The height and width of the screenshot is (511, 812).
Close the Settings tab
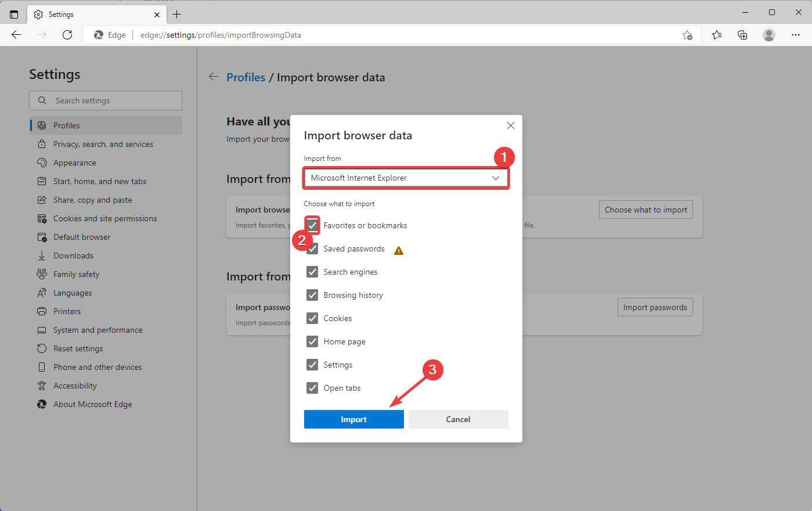pos(157,15)
